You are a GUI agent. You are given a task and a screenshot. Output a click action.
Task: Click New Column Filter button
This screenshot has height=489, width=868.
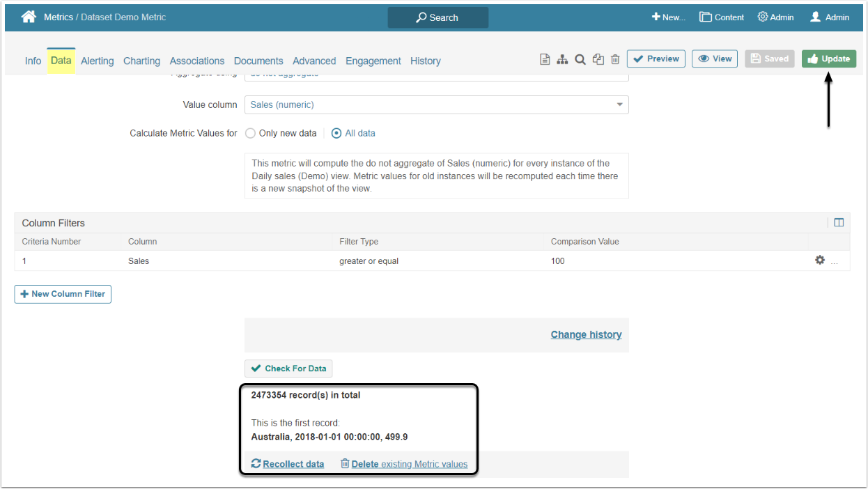tap(63, 294)
